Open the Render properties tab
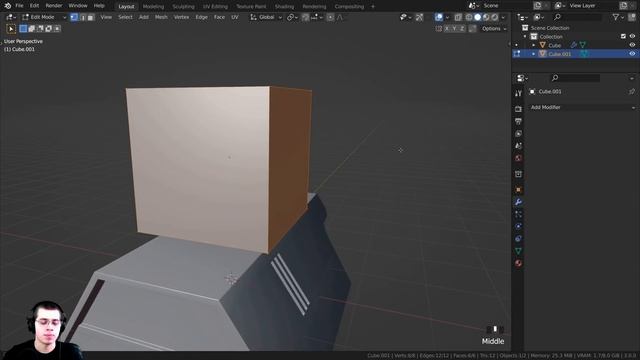 518,109
